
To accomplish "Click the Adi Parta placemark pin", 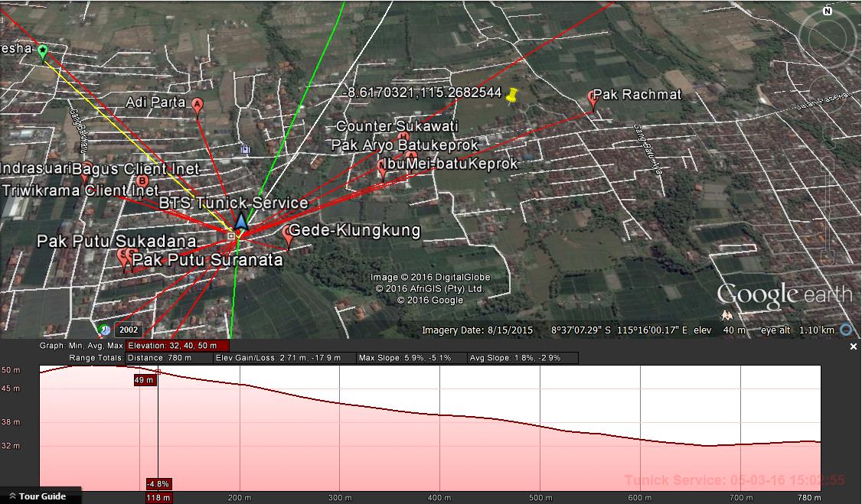I will click(x=198, y=106).
